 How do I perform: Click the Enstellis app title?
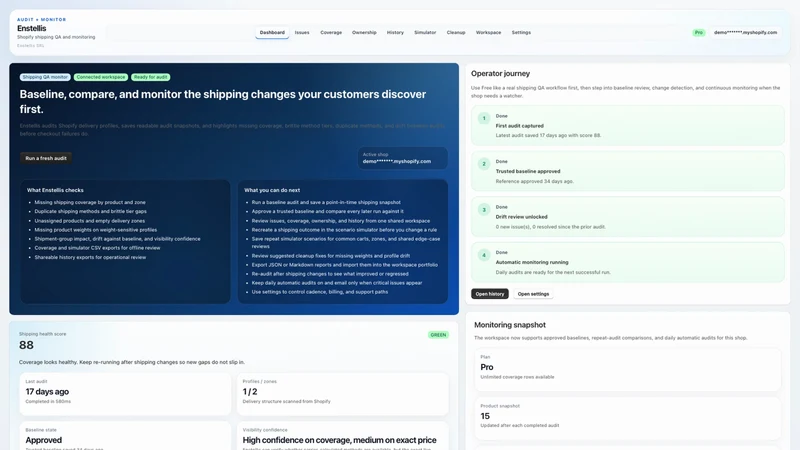tap(32, 29)
